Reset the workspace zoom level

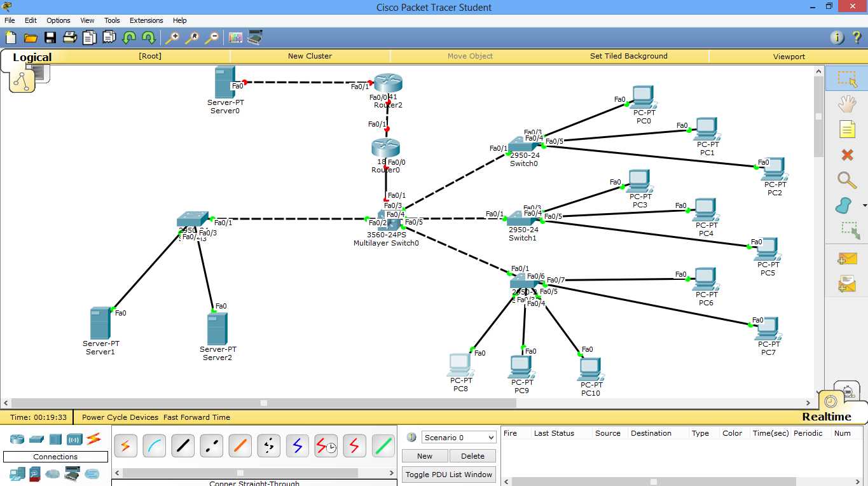(191, 38)
